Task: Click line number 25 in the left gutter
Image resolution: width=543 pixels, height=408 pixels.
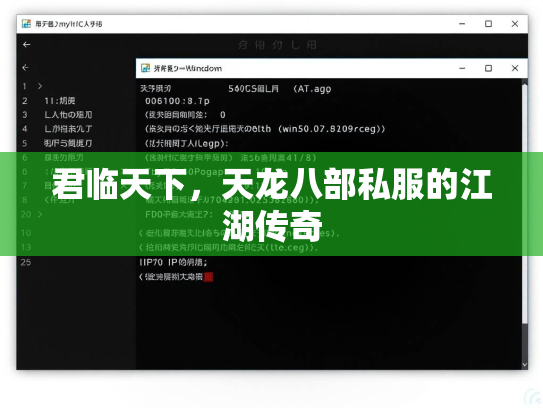Action: [x=26, y=262]
